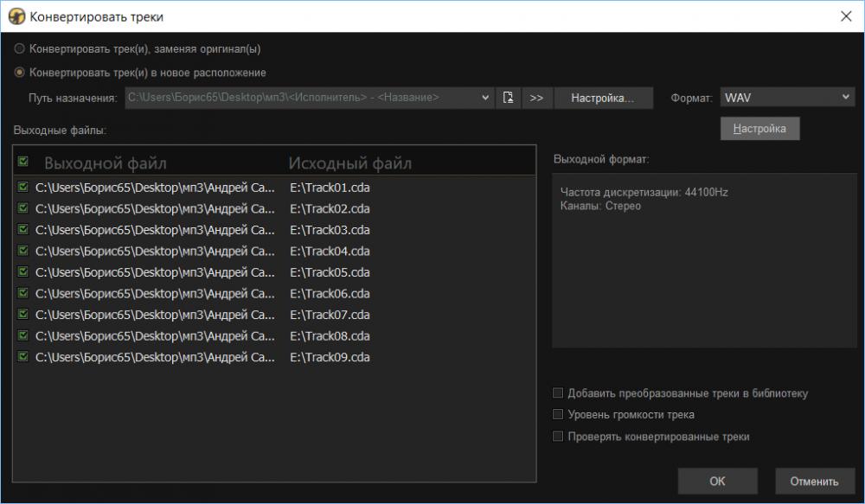Select source file E:\Track09.cda
Viewport: 865px width, 504px height.
(330, 357)
